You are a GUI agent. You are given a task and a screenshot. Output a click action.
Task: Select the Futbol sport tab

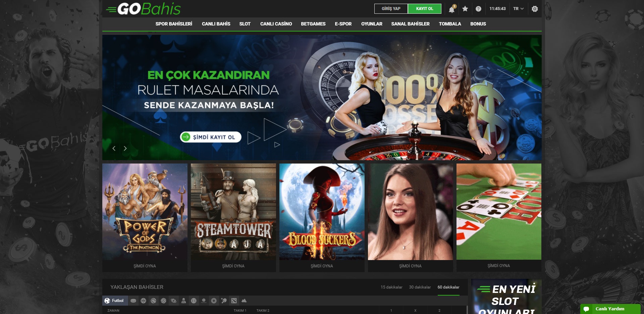click(114, 301)
